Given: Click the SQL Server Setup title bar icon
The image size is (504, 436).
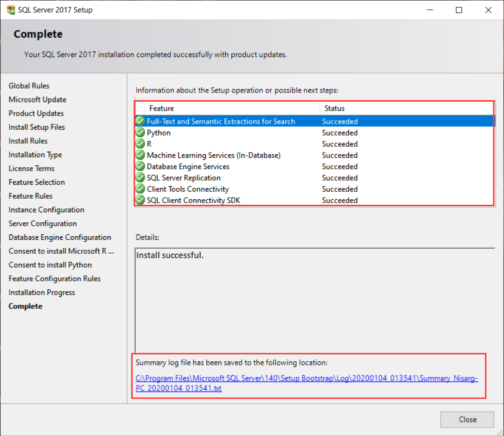Looking at the screenshot, I should pyautogui.click(x=11, y=10).
